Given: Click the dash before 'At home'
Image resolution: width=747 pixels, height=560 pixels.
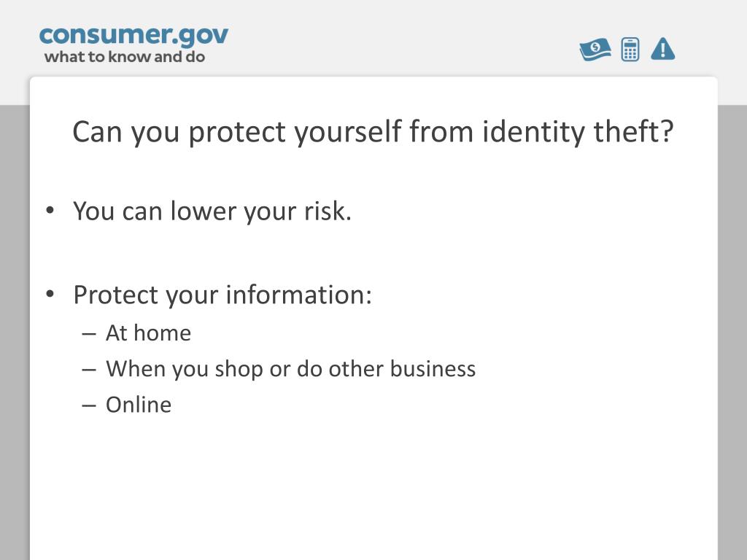Looking at the screenshot, I should 89,334.
